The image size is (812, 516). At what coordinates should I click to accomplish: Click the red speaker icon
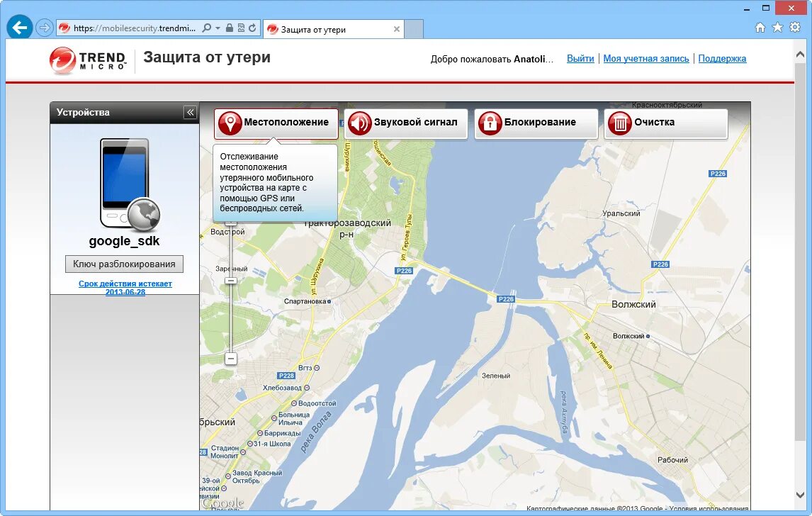click(360, 123)
